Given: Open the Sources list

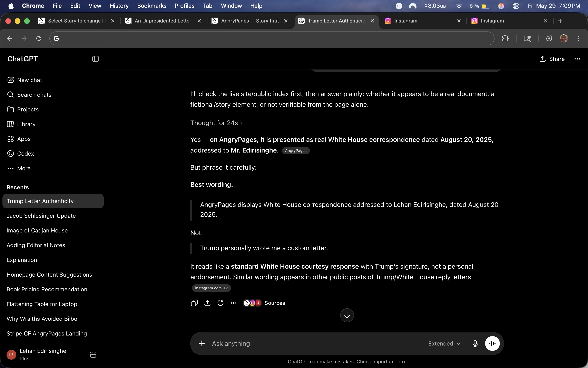Looking at the screenshot, I should coord(264,303).
